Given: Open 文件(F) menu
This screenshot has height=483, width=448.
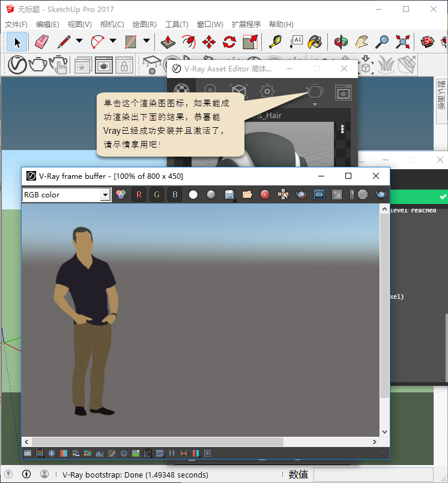Looking at the screenshot, I should point(16,25).
